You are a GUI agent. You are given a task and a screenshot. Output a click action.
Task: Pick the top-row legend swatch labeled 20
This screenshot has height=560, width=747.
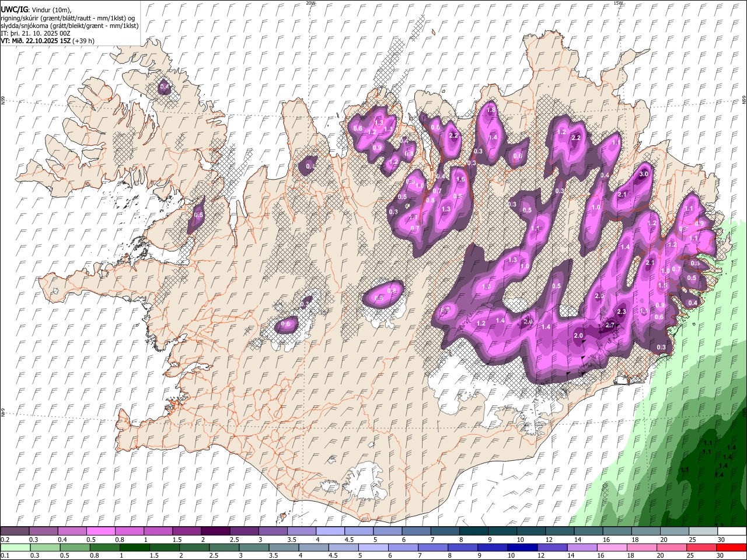coord(674,531)
